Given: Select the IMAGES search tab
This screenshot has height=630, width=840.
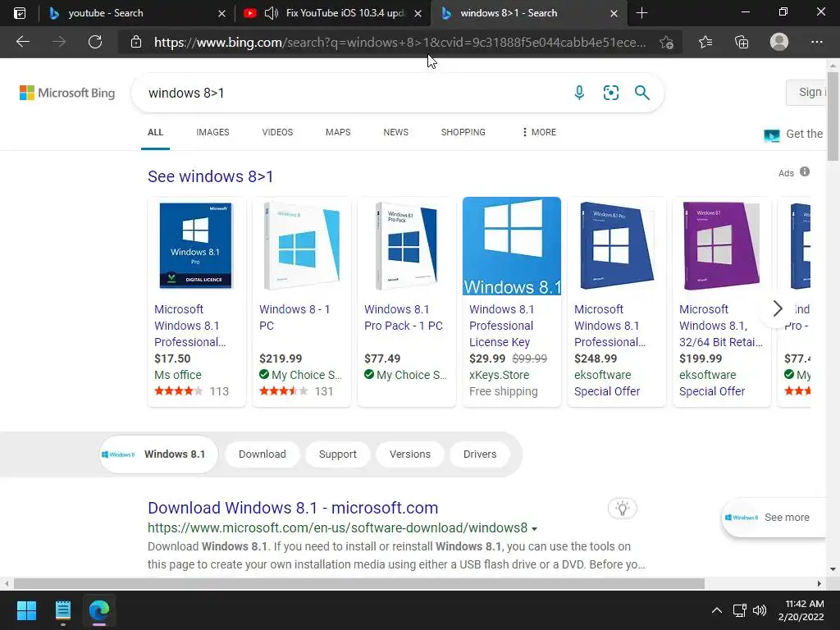Looking at the screenshot, I should pyautogui.click(x=212, y=132).
